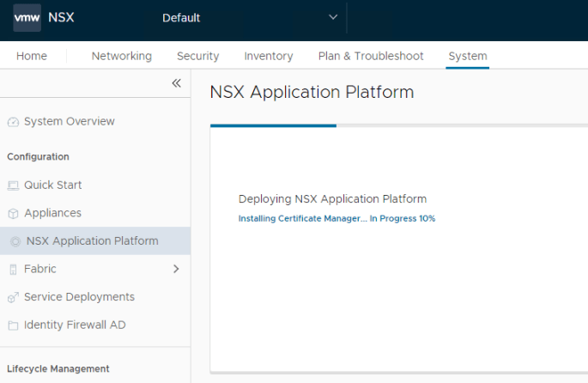Click the 'Lifecycle Management' section label
The width and height of the screenshot is (588, 383).
pos(58,368)
